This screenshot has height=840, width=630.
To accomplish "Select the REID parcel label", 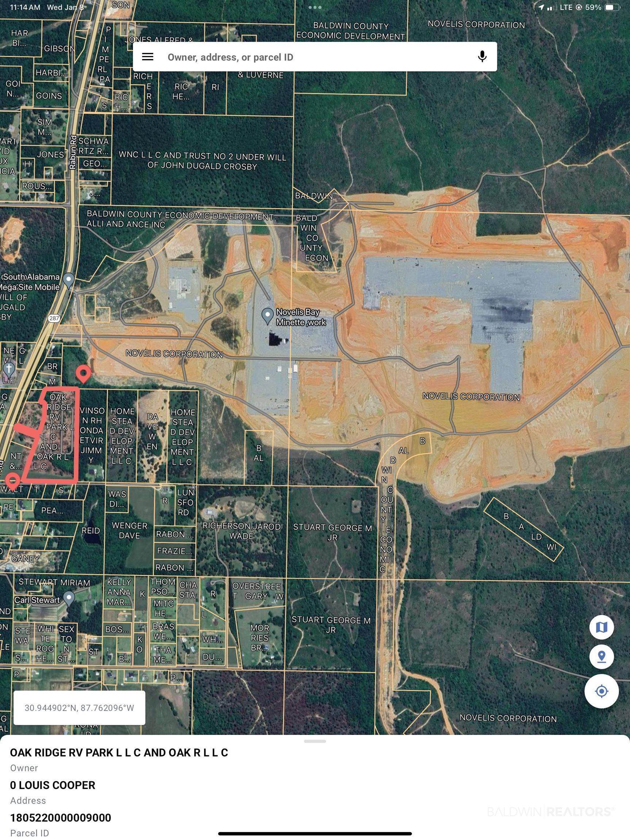I will pyautogui.click(x=91, y=530).
